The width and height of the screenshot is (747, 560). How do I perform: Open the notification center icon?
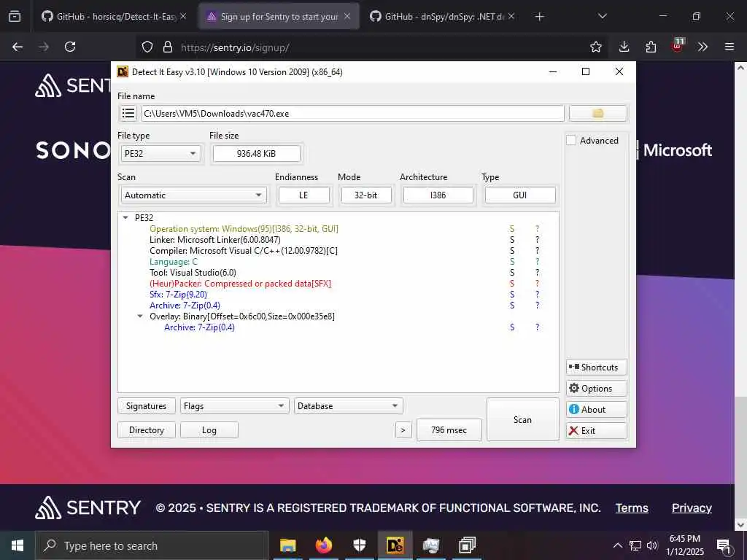(724, 545)
